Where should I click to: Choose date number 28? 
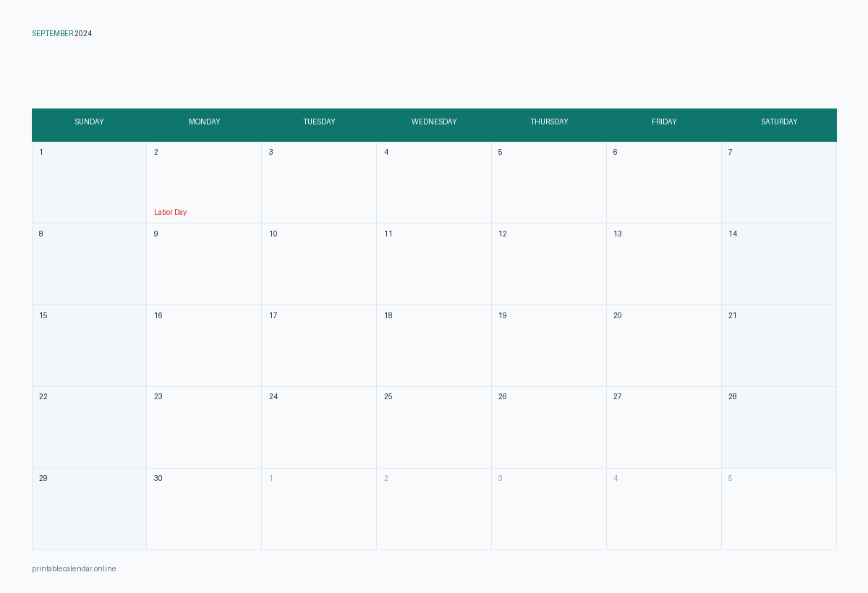pyautogui.click(x=733, y=396)
